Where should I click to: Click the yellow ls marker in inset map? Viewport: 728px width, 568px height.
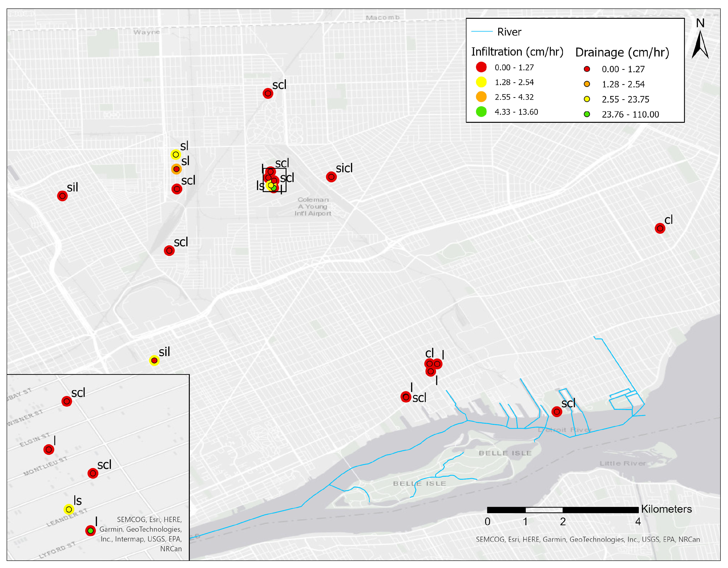pyautogui.click(x=69, y=509)
